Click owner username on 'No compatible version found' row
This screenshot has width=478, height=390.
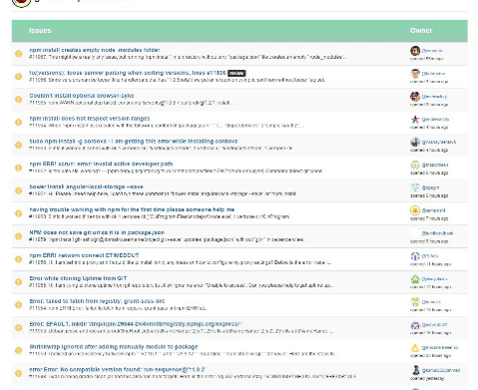click(441, 370)
